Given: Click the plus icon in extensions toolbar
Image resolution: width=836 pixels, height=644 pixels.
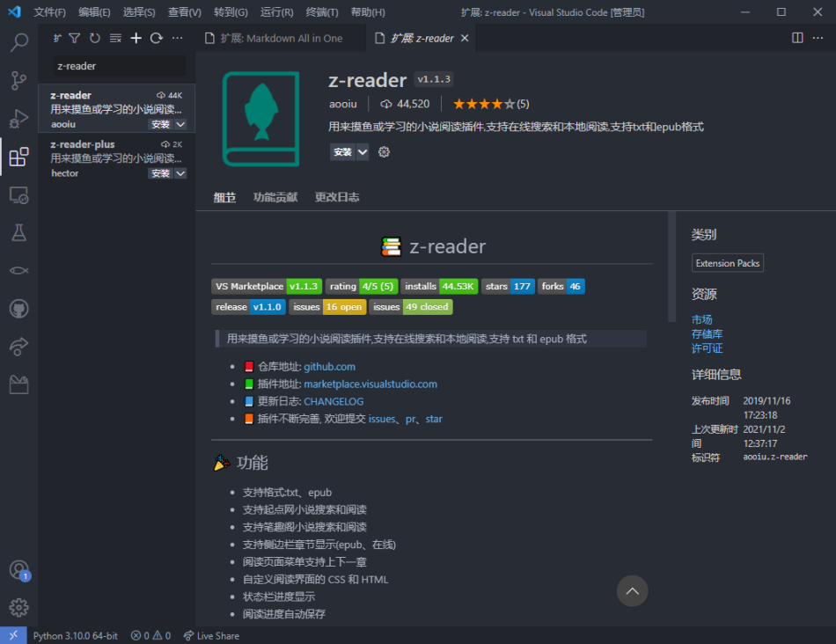Looking at the screenshot, I should tap(136, 38).
